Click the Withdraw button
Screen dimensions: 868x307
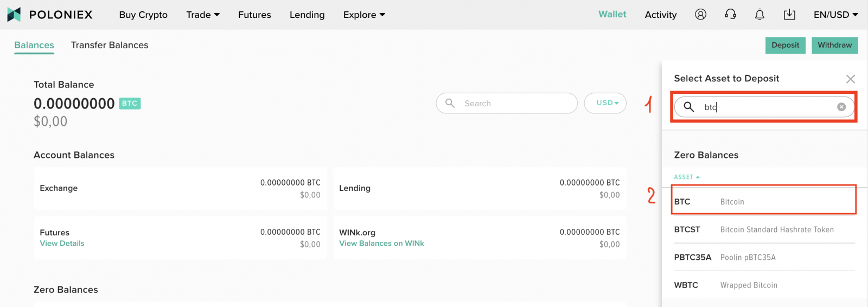(834, 45)
